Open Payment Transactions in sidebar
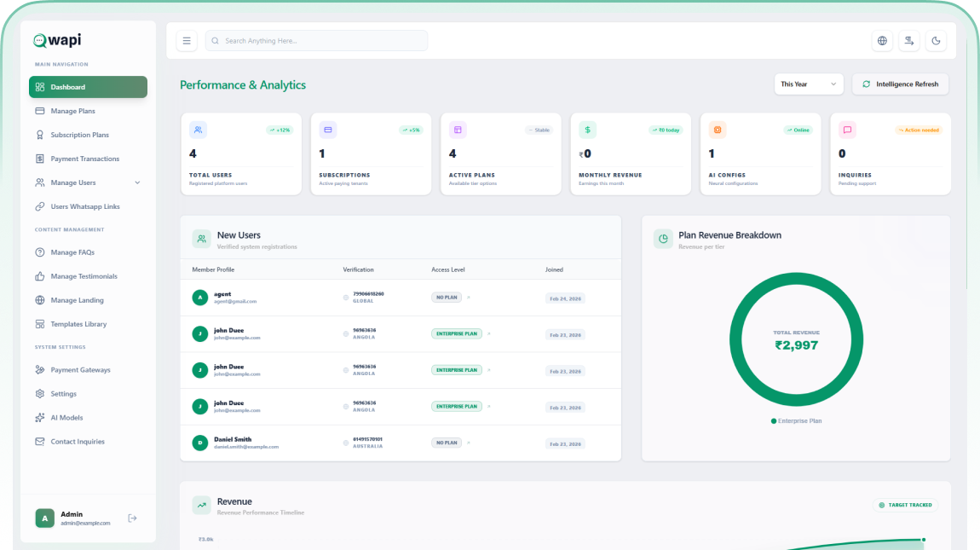 84,159
